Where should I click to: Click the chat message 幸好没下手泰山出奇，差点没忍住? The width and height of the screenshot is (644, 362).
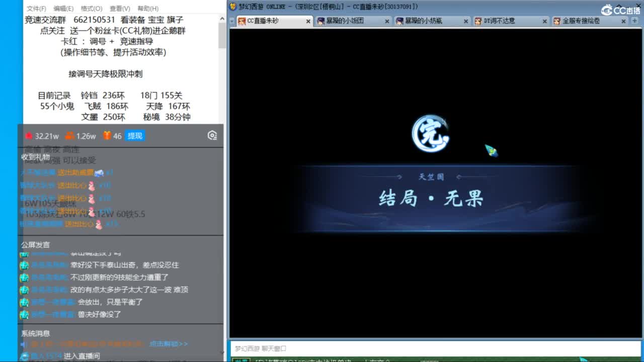[x=125, y=265]
